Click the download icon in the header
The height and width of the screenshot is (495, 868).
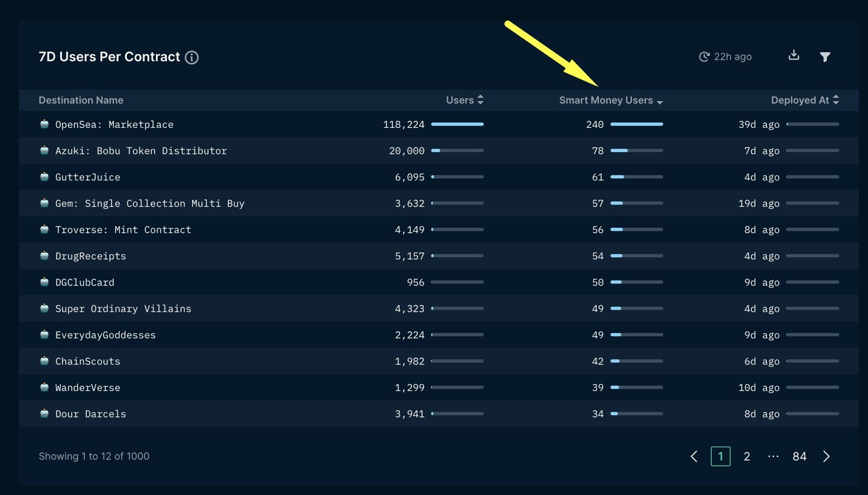coord(794,55)
